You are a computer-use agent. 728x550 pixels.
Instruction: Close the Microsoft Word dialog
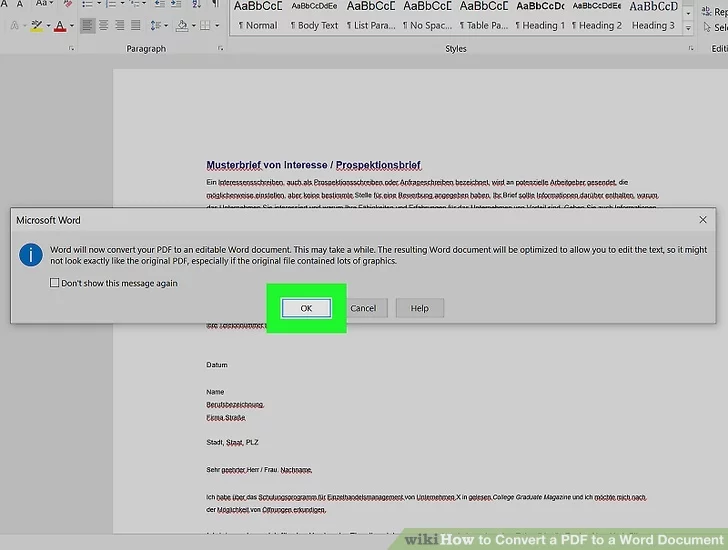(703, 220)
